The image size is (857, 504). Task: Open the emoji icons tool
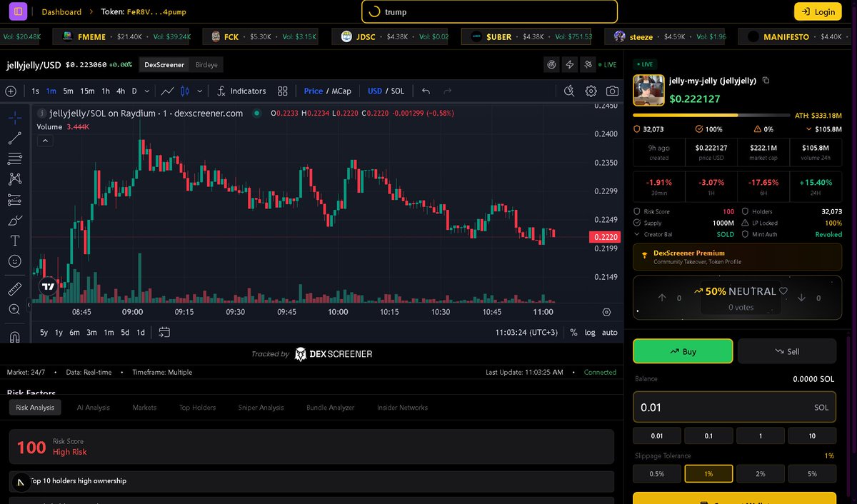(15, 262)
